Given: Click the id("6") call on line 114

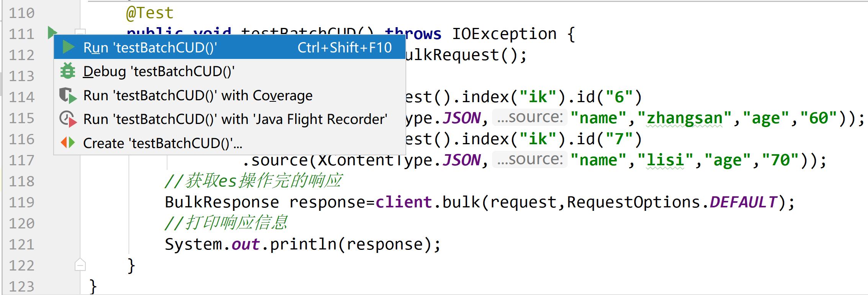Looking at the screenshot, I should pos(609,97).
